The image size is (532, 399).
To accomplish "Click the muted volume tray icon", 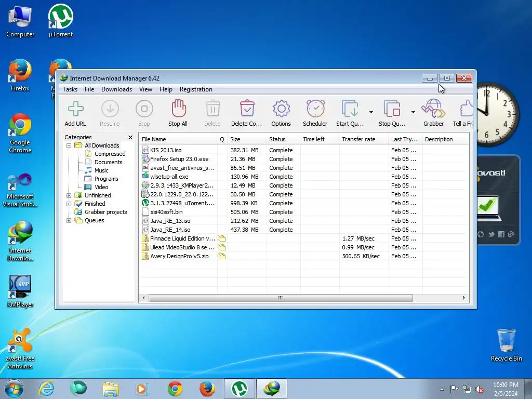I will coord(480,389).
